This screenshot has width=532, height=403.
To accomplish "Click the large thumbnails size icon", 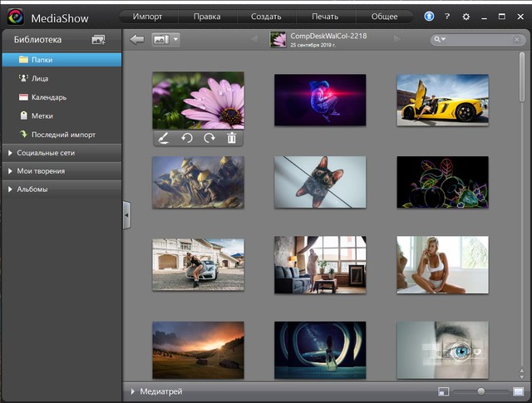I will pyautogui.click(x=518, y=391).
